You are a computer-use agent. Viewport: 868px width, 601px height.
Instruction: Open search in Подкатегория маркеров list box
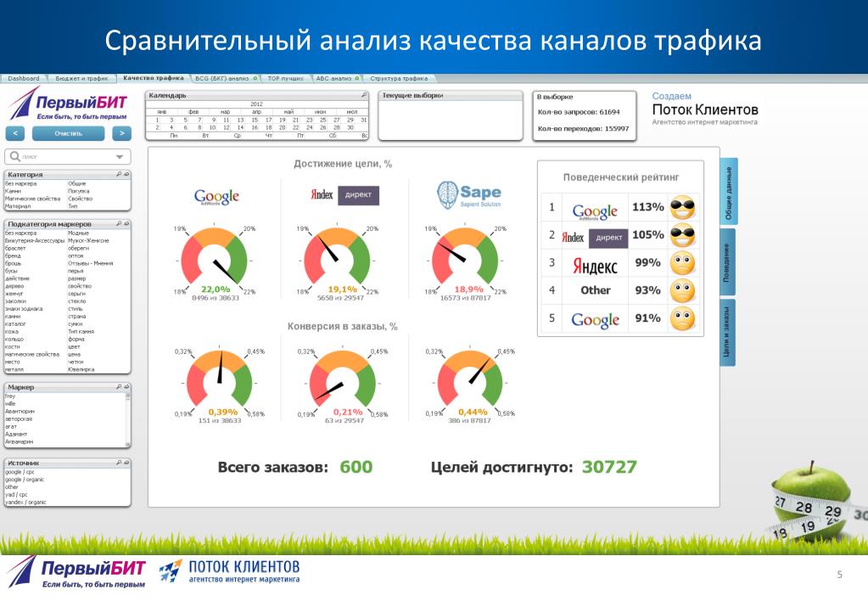click(119, 224)
